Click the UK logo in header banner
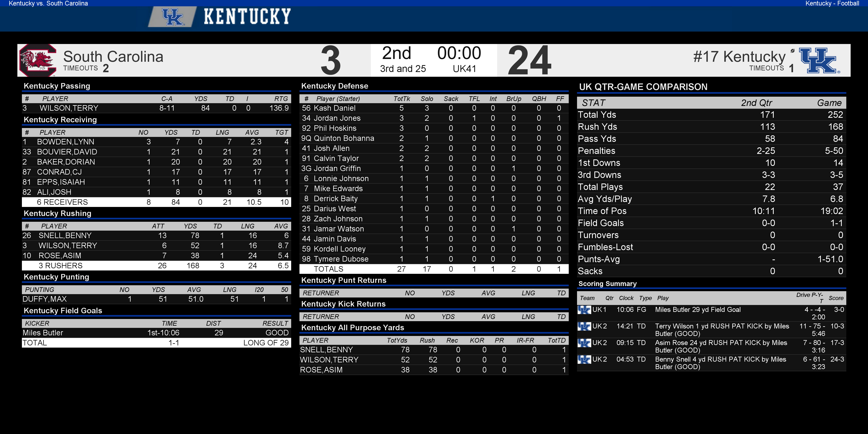 pos(172,17)
